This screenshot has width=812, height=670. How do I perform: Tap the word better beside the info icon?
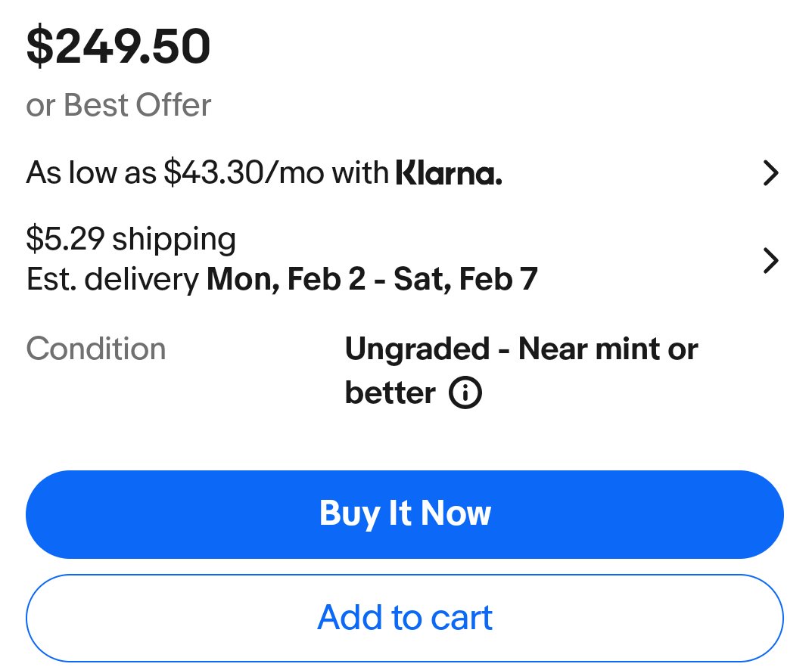(390, 393)
